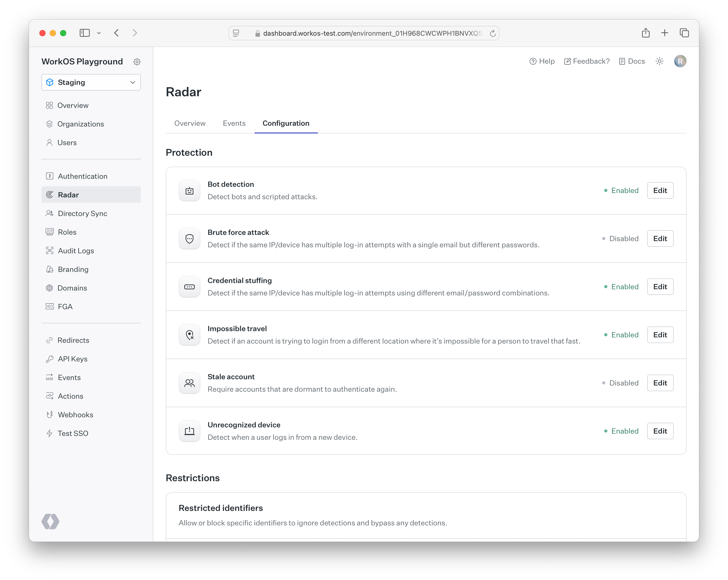Open Webhooks page
This screenshot has height=580, width=728.
coord(91,415)
